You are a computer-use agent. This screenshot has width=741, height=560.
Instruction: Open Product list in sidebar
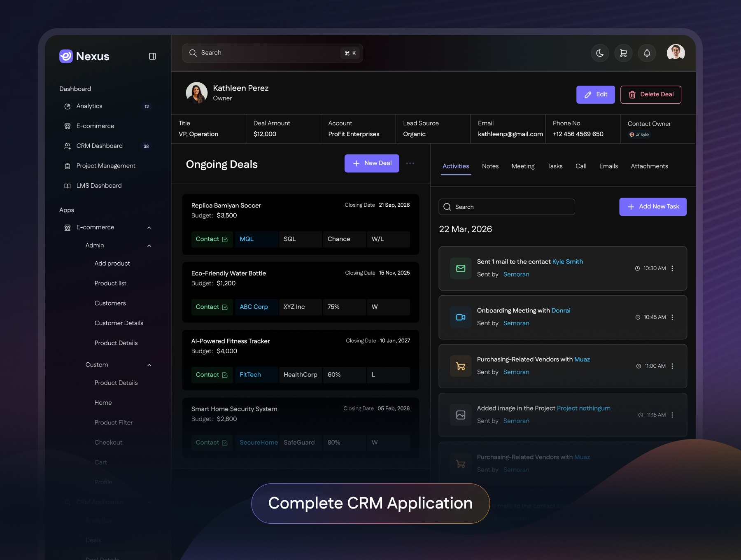pos(110,283)
